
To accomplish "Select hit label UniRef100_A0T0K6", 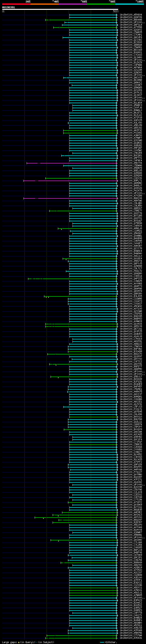I will point(131,527).
